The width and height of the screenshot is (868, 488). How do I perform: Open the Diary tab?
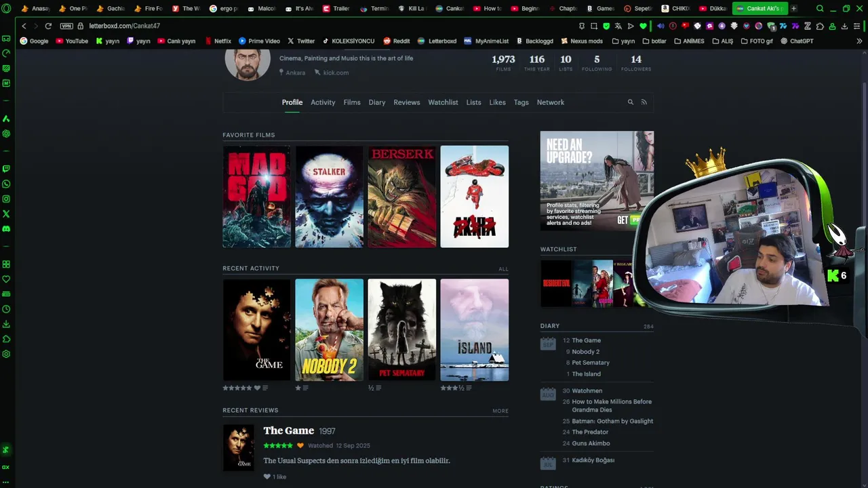click(x=377, y=102)
